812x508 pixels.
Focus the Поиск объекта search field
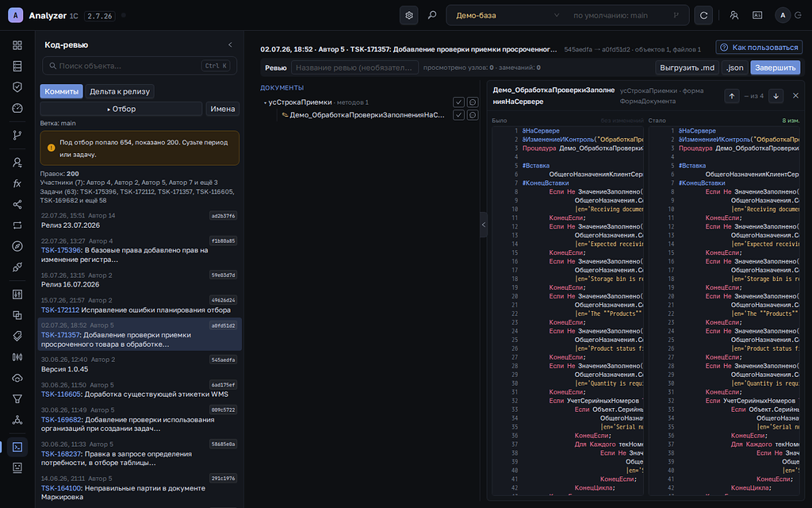point(140,66)
